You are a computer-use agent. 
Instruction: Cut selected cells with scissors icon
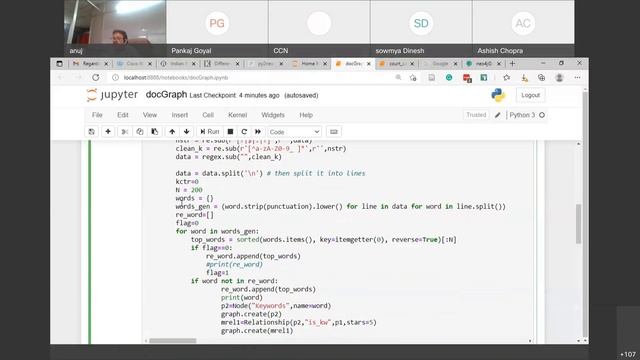pos(125,131)
